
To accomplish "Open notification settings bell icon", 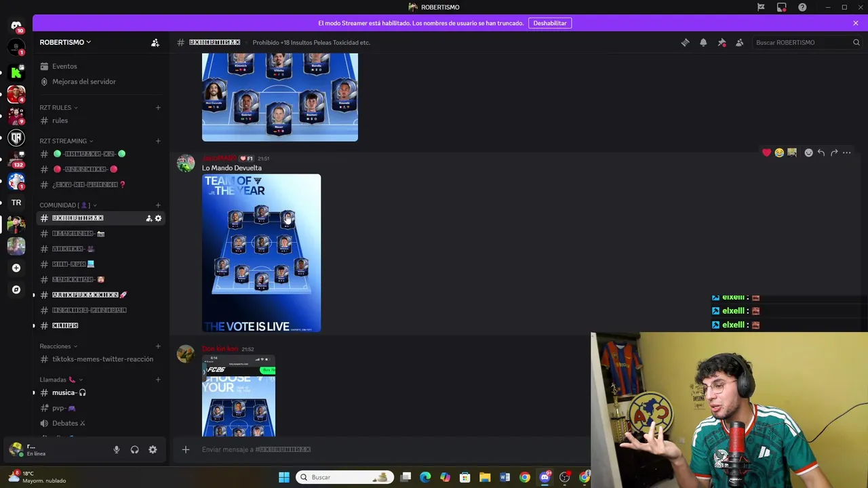I will click(x=703, y=43).
